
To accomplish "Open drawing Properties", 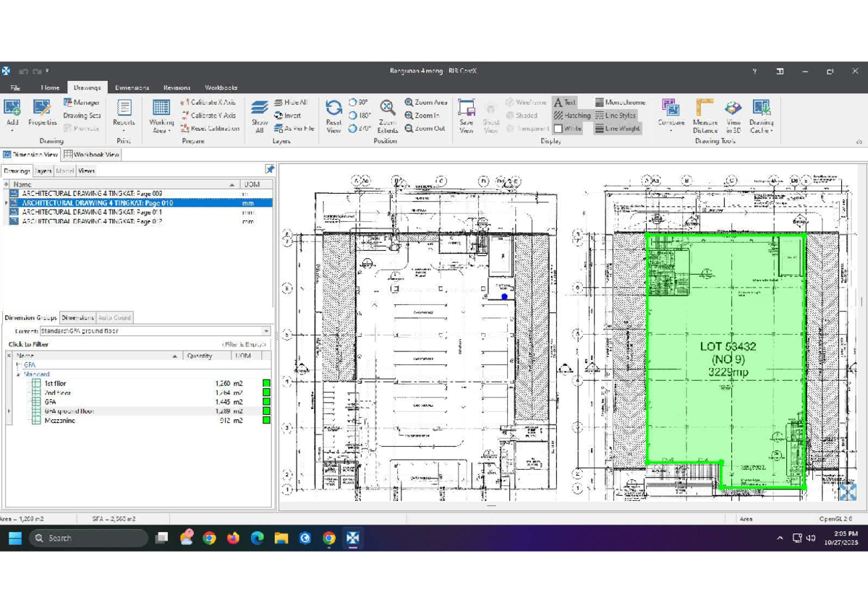I will [x=42, y=114].
